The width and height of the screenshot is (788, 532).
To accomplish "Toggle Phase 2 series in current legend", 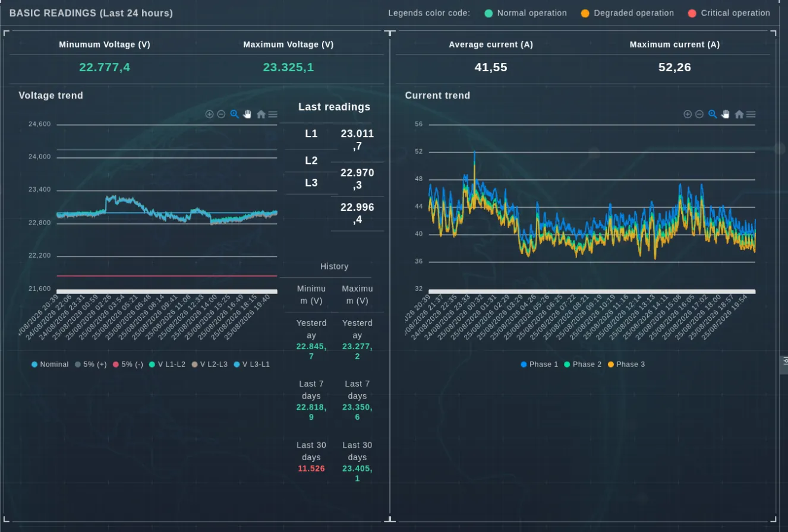I will point(583,364).
